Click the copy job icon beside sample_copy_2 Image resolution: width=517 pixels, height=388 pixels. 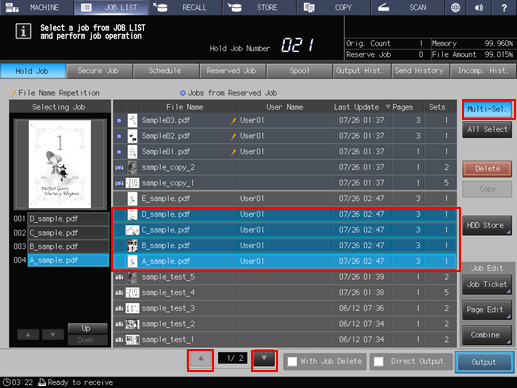[x=119, y=167]
